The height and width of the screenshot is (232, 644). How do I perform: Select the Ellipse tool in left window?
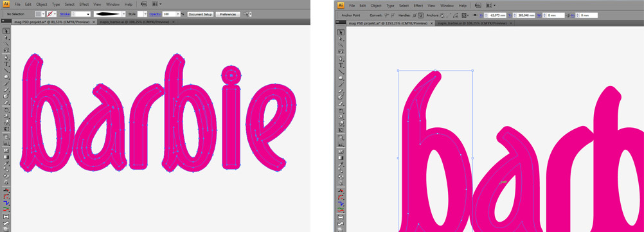pyautogui.click(x=6, y=76)
